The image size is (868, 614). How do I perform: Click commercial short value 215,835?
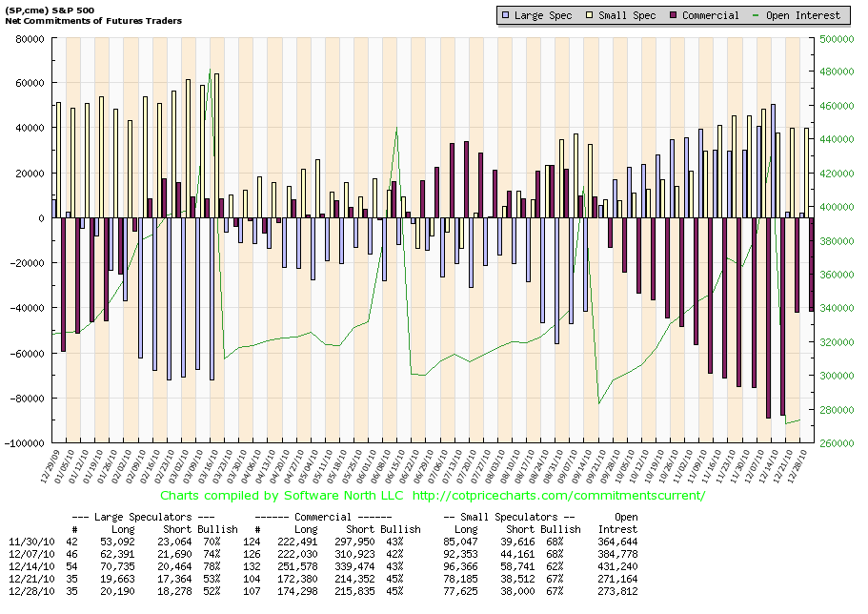click(354, 591)
